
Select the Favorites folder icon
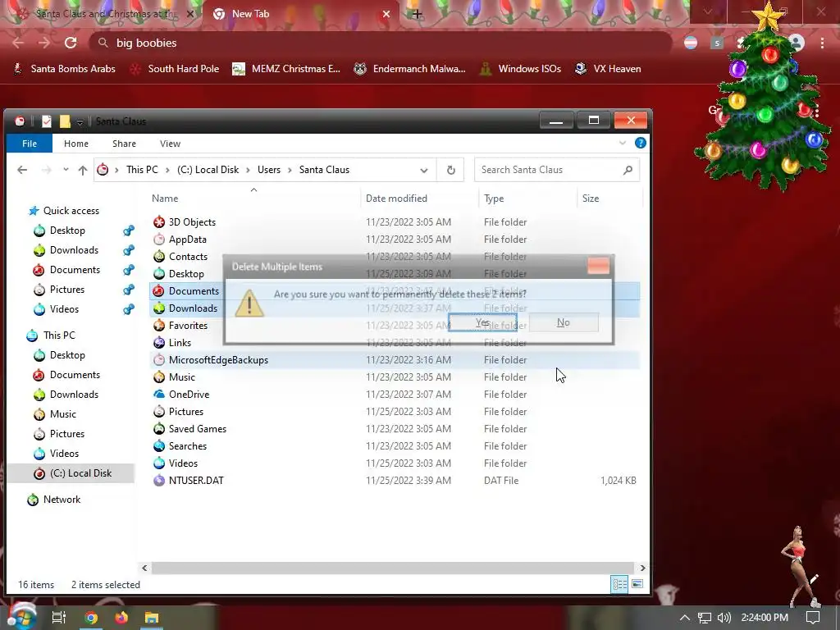pyautogui.click(x=159, y=326)
